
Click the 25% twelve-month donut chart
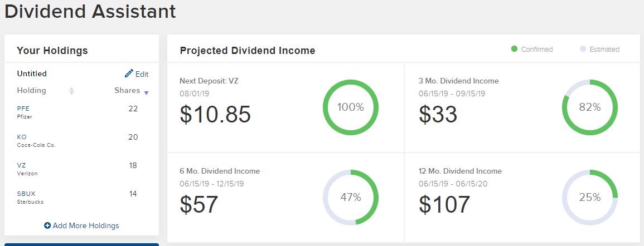(x=589, y=197)
